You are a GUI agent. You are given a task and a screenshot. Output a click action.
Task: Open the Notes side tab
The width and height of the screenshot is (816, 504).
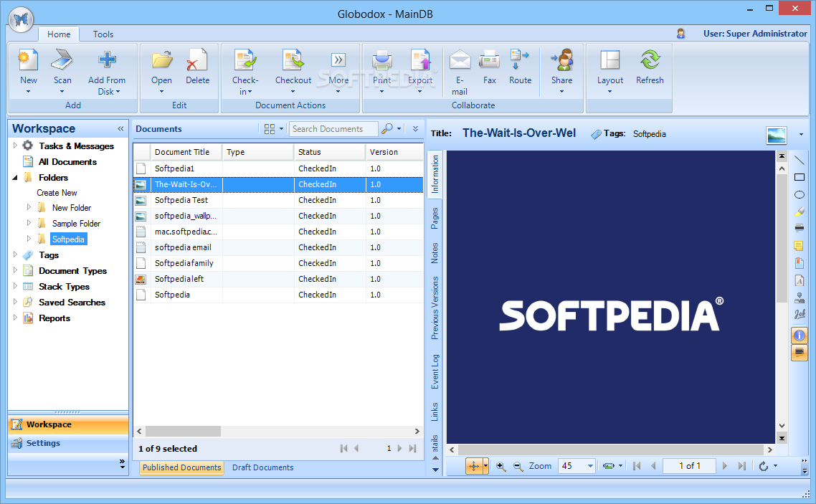tap(435, 253)
